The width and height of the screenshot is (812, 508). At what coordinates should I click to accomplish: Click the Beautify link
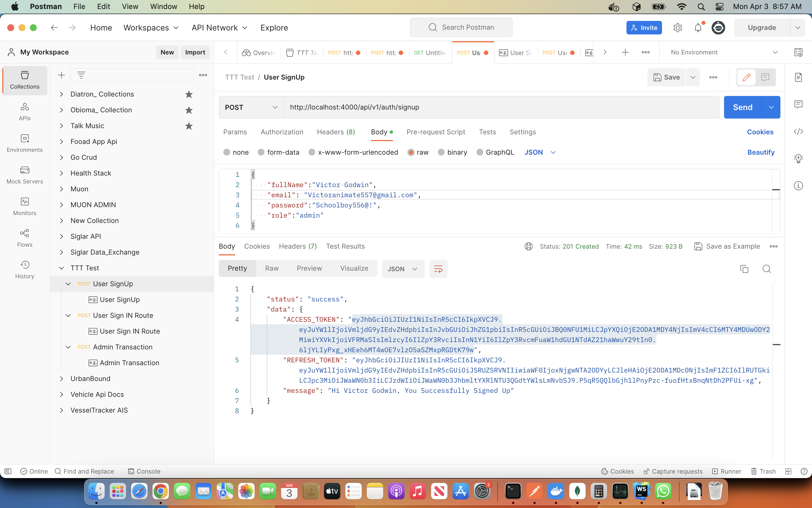(761, 152)
